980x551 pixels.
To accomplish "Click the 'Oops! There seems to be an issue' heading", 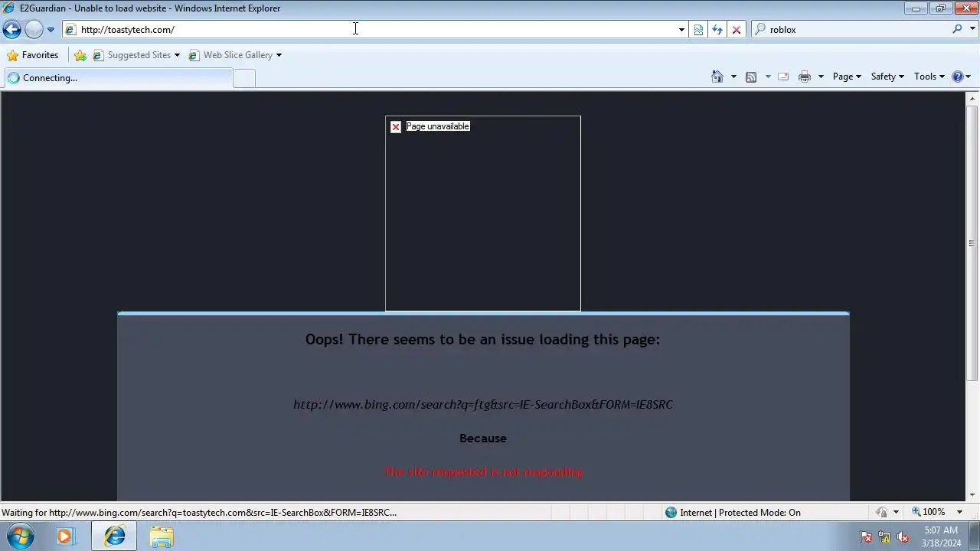I will [x=482, y=339].
